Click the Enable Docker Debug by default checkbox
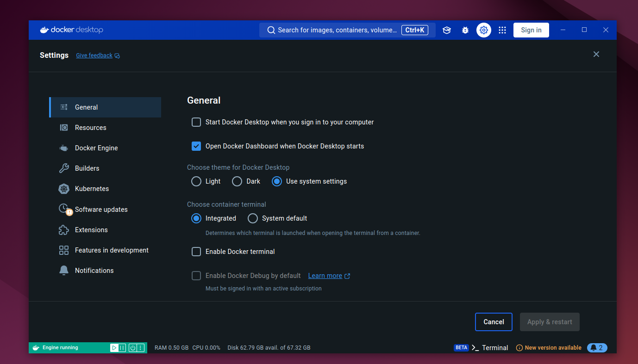Viewport: 638px width, 364px height. (x=196, y=276)
